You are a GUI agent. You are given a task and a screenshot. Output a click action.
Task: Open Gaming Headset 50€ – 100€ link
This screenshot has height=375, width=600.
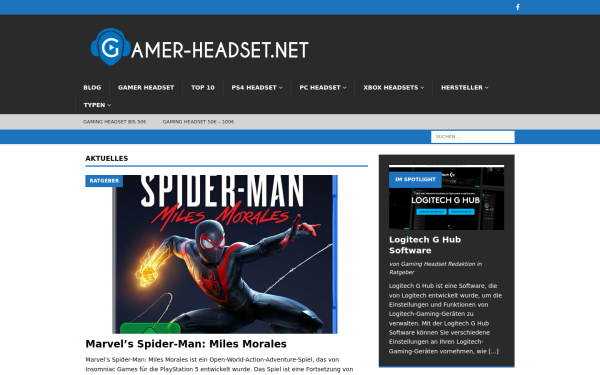[x=198, y=122]
